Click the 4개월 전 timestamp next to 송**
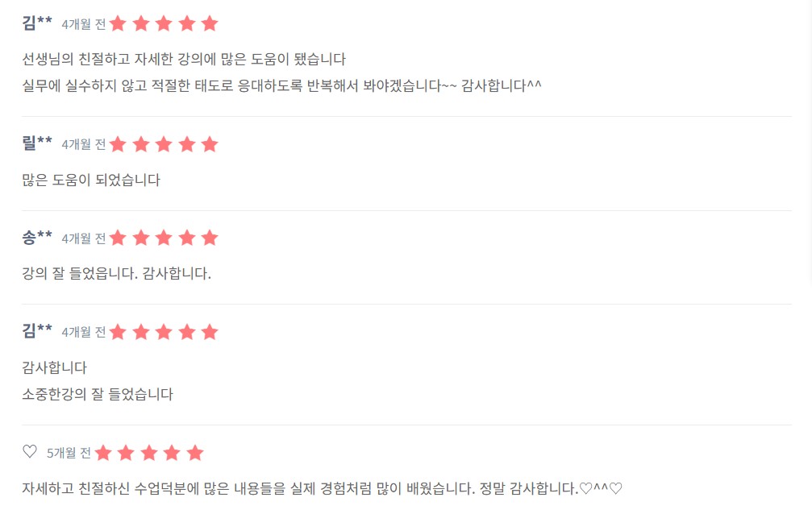 [83, 238]
